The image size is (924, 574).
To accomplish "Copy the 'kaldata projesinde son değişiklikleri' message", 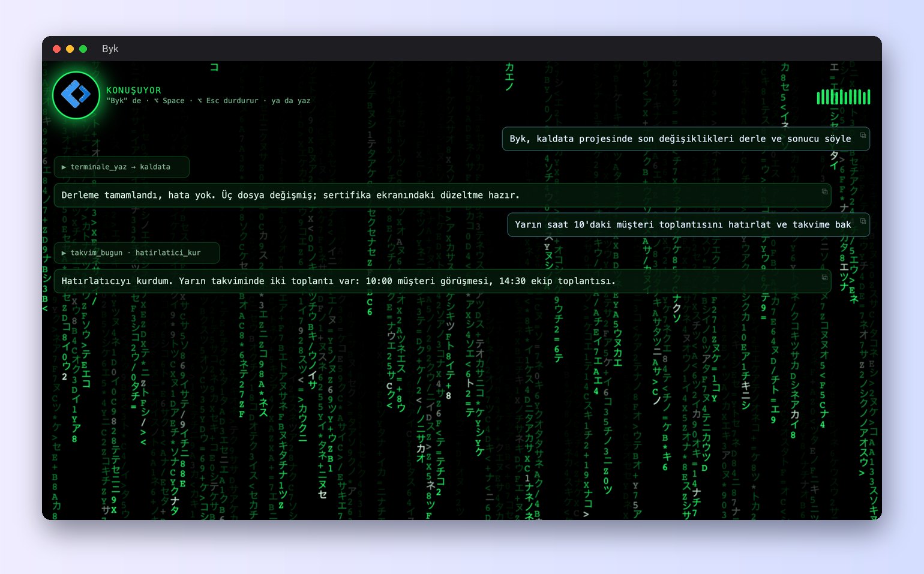I will click(863, 135).
